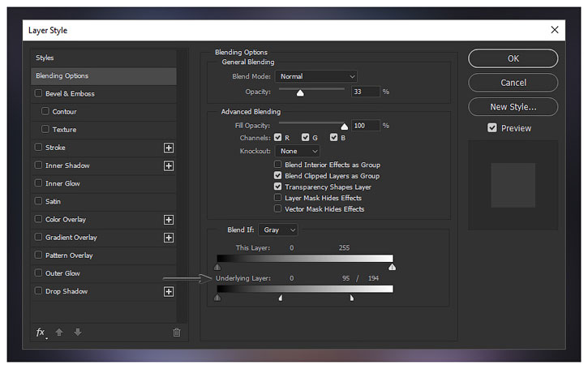Viewport: 588px width, 369px height.
Task: Open the Knockout dropdown
Action: 298,151
